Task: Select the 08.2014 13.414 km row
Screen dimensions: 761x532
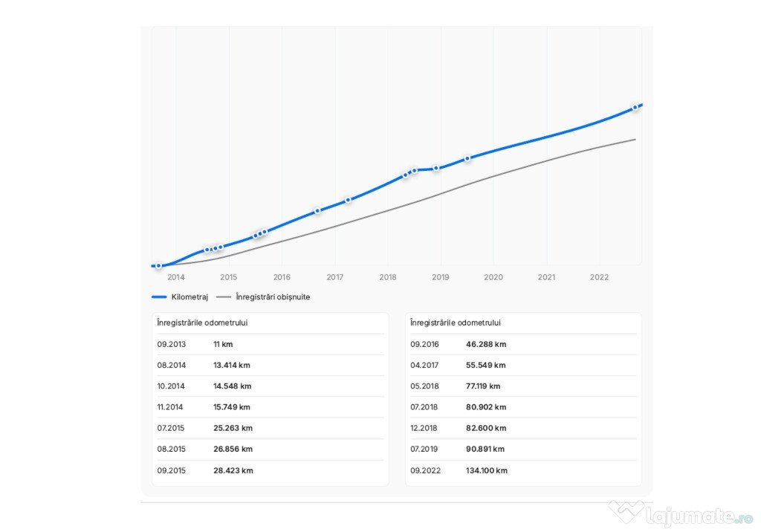Action: (x=271, y=365)
